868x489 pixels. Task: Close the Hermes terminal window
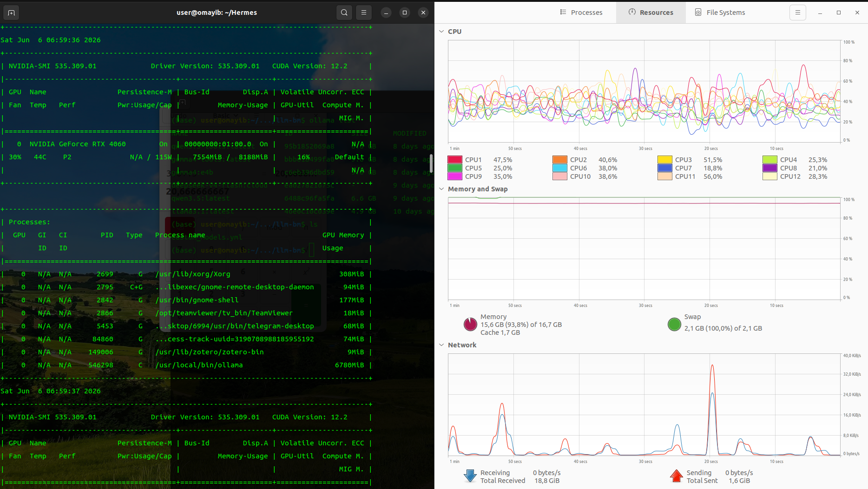(x=423, y=13)
